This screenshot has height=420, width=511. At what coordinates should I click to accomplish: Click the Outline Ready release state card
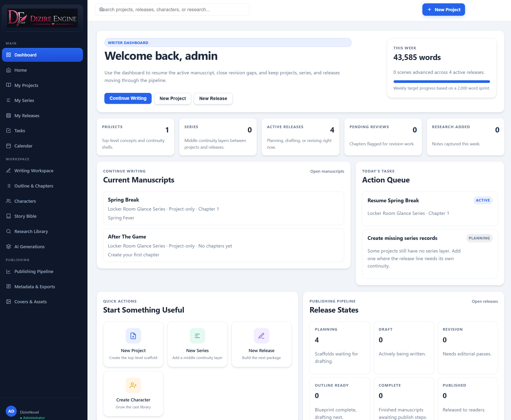click(x=340, y=399)
